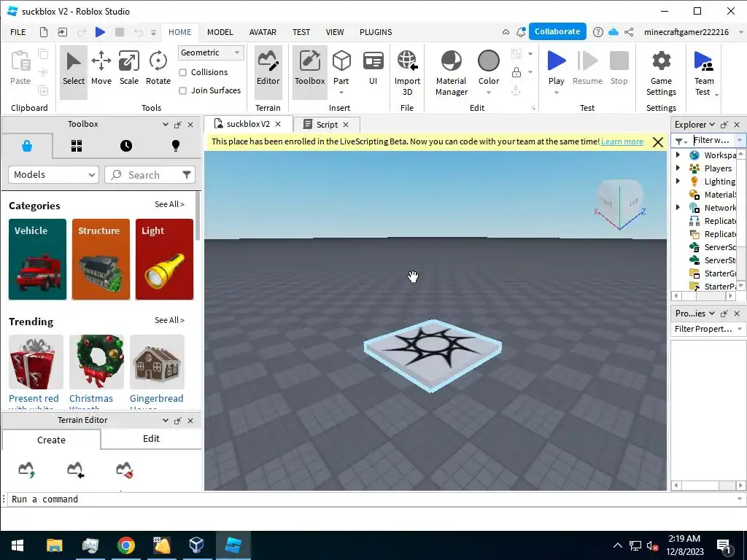Launch Team Test
Screen dimensions: 747x560
704,72
